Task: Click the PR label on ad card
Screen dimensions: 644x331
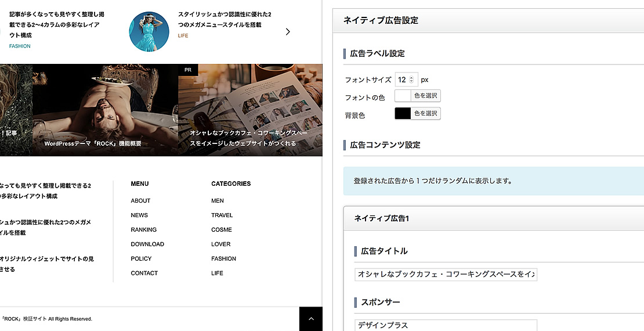Action: pos(188,70)
